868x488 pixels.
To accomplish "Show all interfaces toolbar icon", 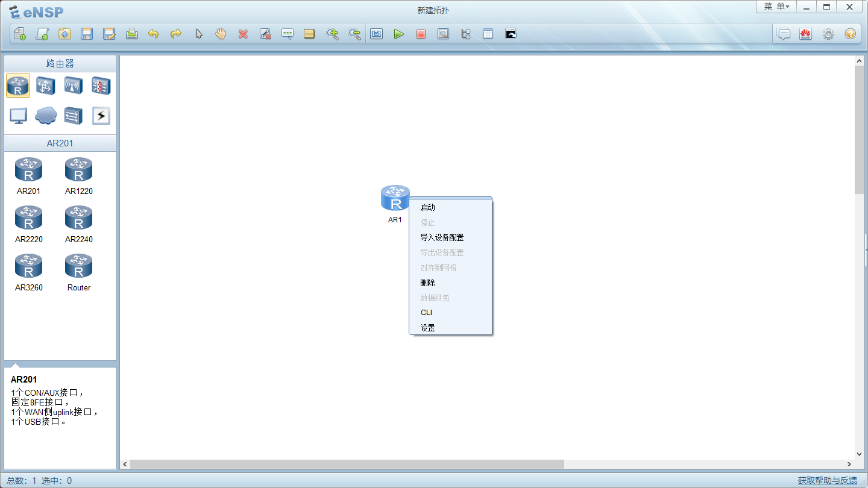I will [x=465, y=34].
